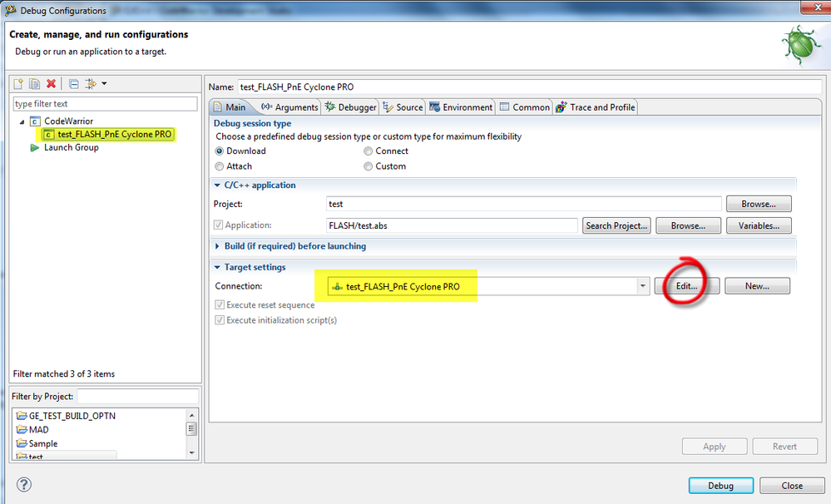Delete selected launch configuration with red X
The image size is (831, 504).
click(52, 84)
